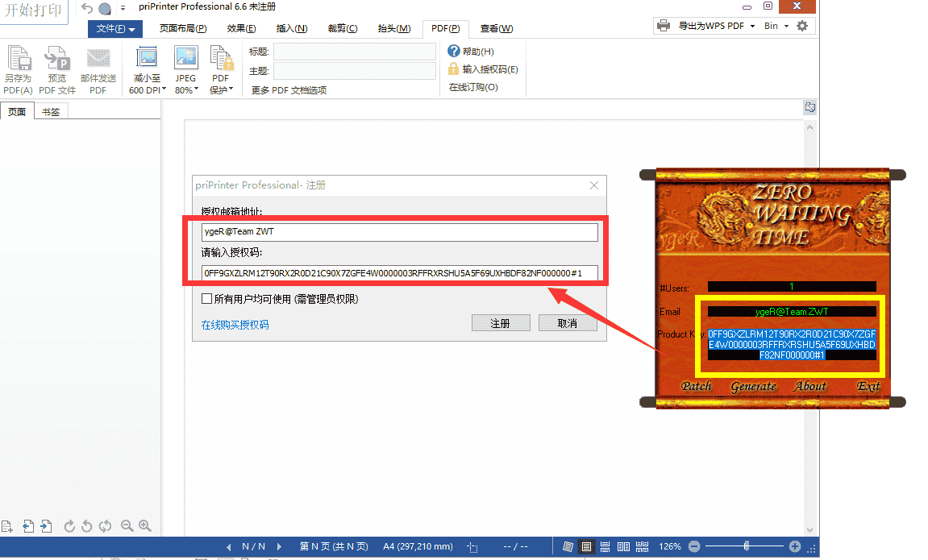The height and width of the screenshot is (560, 928).
Task: Click the selection crosshair icon in status bar
Action: click(x=472, y=547)
